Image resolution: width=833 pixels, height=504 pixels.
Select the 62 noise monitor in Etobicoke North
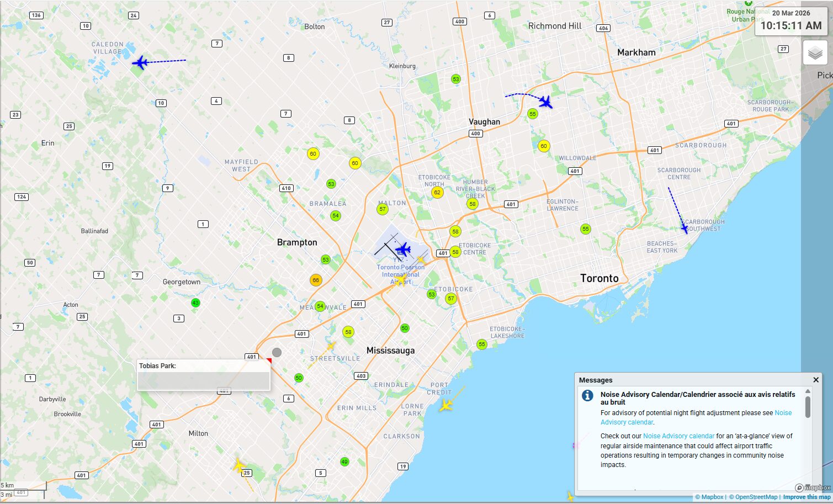coord(437,193)
